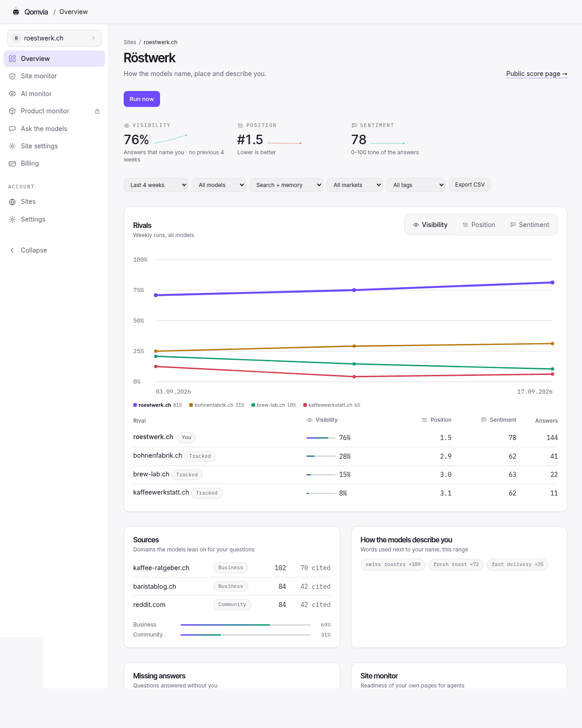Image resolution: width=582 pixels, height=728 pixels.
Task: Click the AI monitor eye icon
Action: (x=12, y=94)
